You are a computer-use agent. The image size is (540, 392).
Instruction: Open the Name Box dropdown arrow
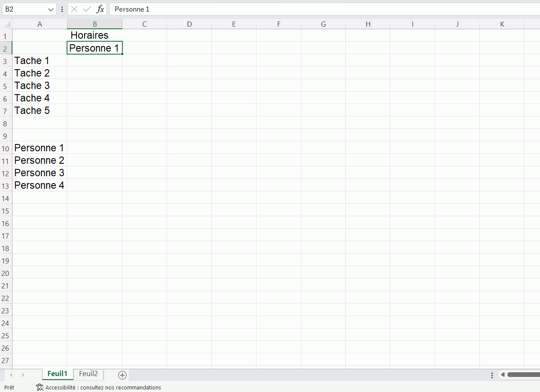(51, 9)
